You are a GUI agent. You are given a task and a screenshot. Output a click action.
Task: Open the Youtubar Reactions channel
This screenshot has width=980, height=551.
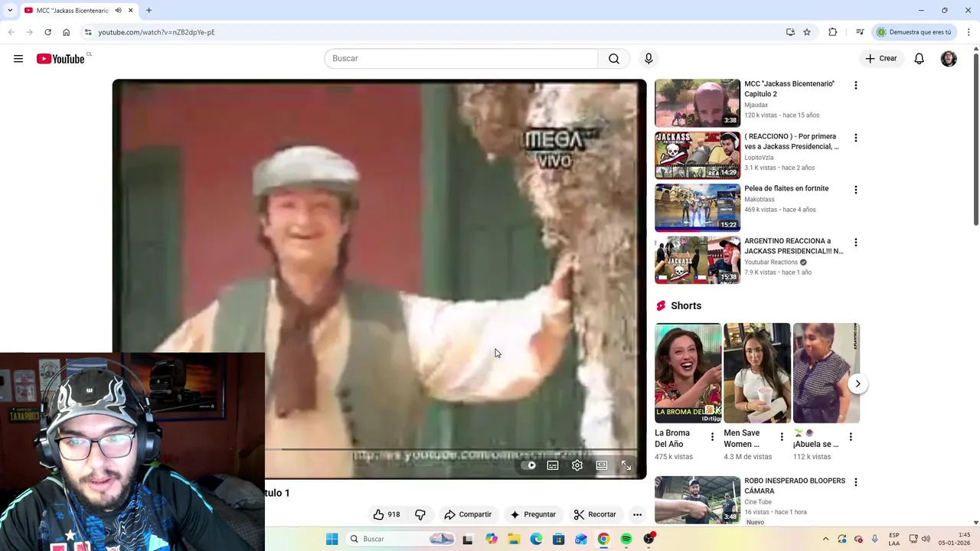[x=771, y=262]
